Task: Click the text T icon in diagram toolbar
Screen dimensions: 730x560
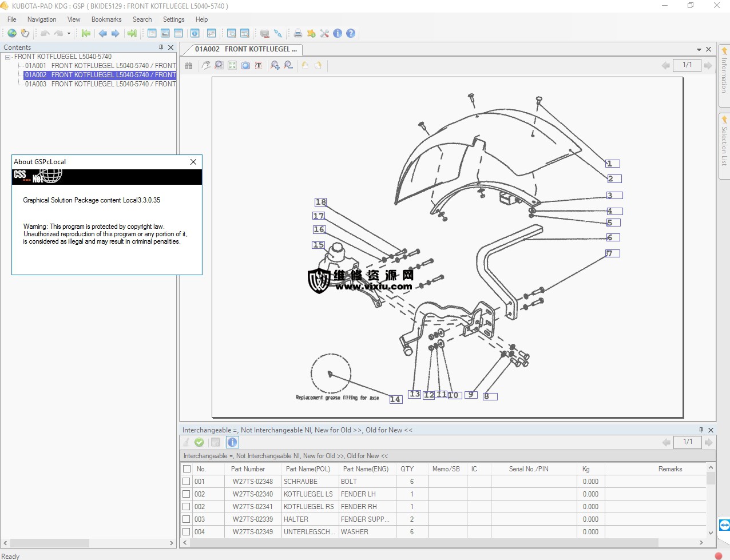Action: click(259, 65)
